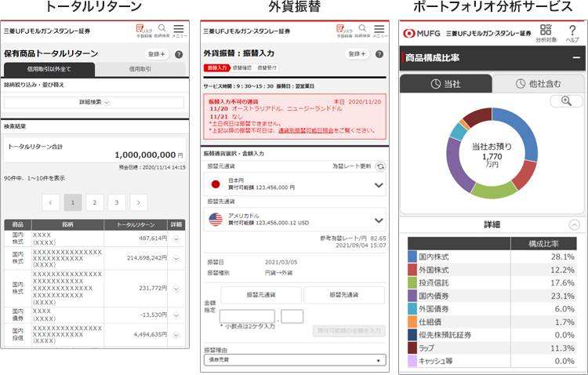Image resolution: width=588 pixels, height=375 pixels.
Task: Open 日本円 source currency dropdown
Action: (x=295, y=184)
